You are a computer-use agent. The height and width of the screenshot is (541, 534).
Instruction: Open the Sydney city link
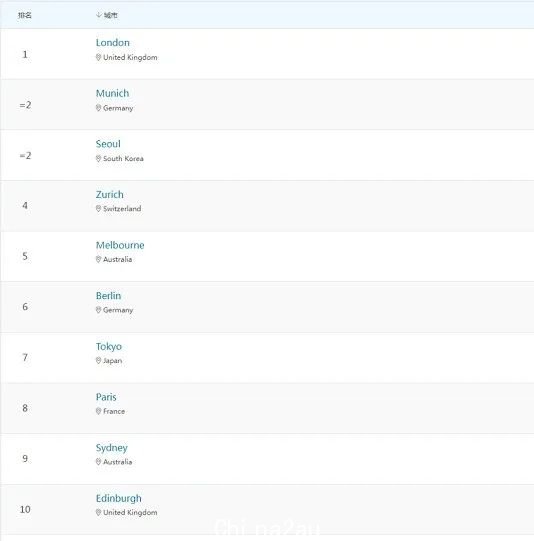[x=112, y=448]
